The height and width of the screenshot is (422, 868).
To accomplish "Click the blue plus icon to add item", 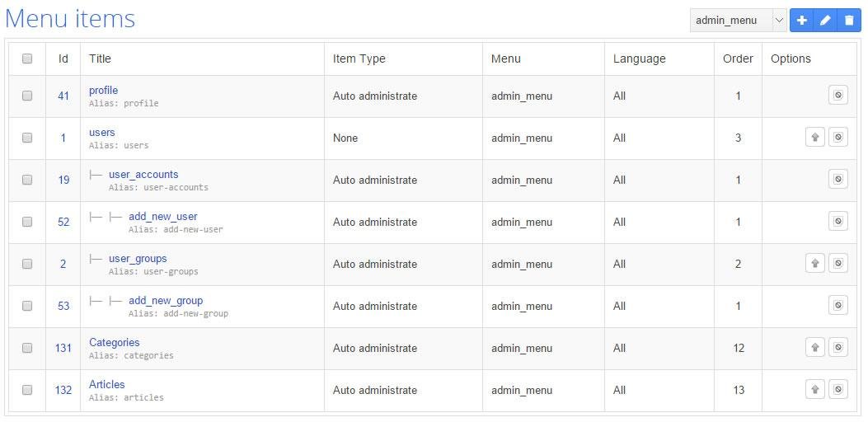I will coord(801,21).
